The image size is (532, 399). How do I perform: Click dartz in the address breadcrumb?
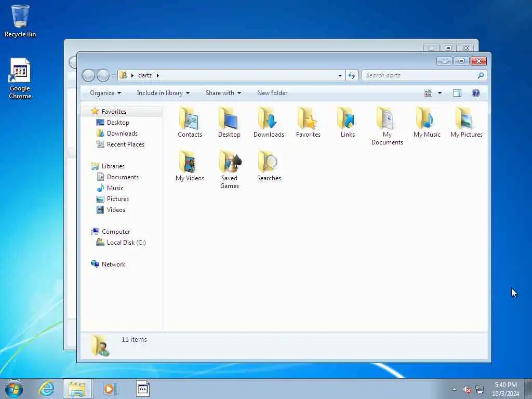tap(145, 75)
